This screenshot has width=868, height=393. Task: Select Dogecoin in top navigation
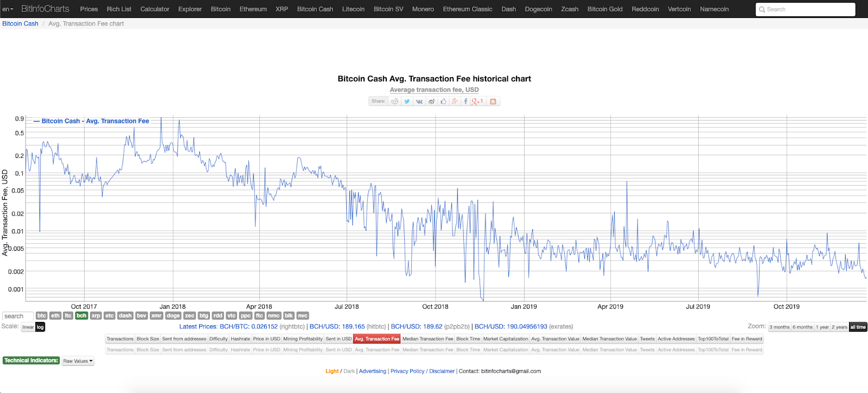click(x=539, y=9)
